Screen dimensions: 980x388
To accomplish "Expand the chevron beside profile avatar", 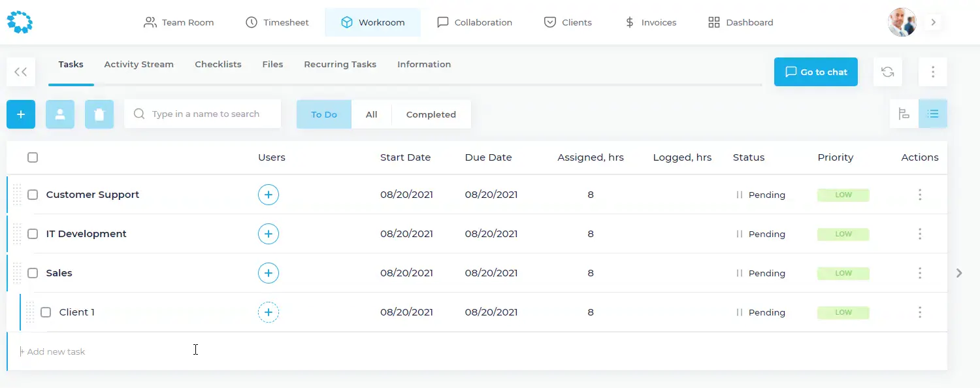I will (934, 22).
